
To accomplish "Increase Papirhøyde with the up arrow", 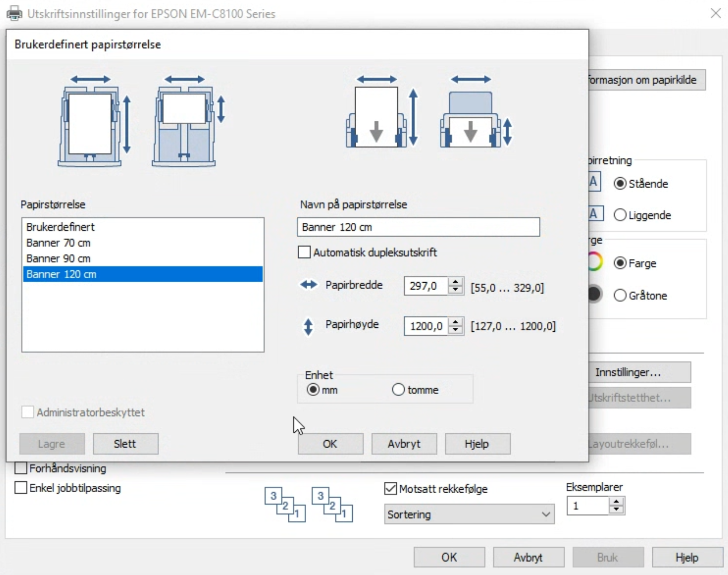I will [x=455, y=322].
